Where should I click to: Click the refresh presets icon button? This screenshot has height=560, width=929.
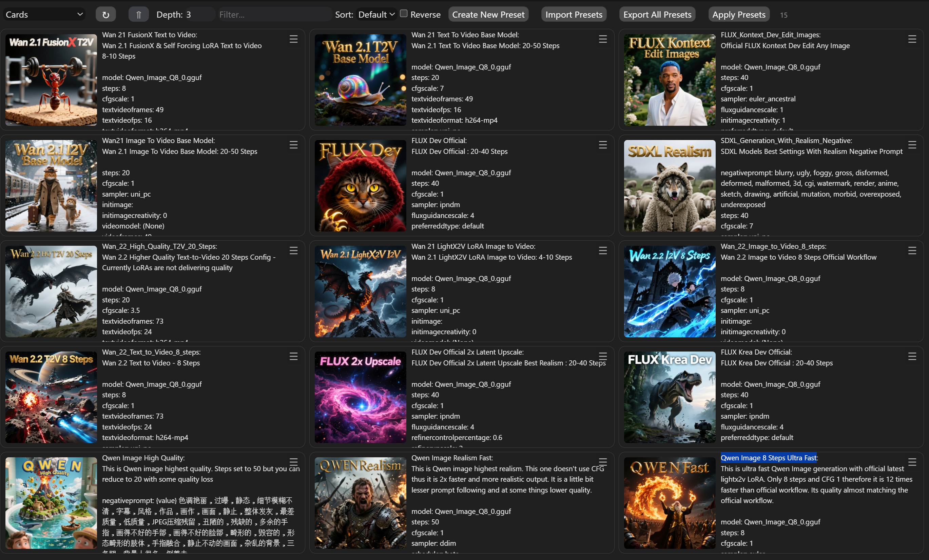[x=105, y=15]
